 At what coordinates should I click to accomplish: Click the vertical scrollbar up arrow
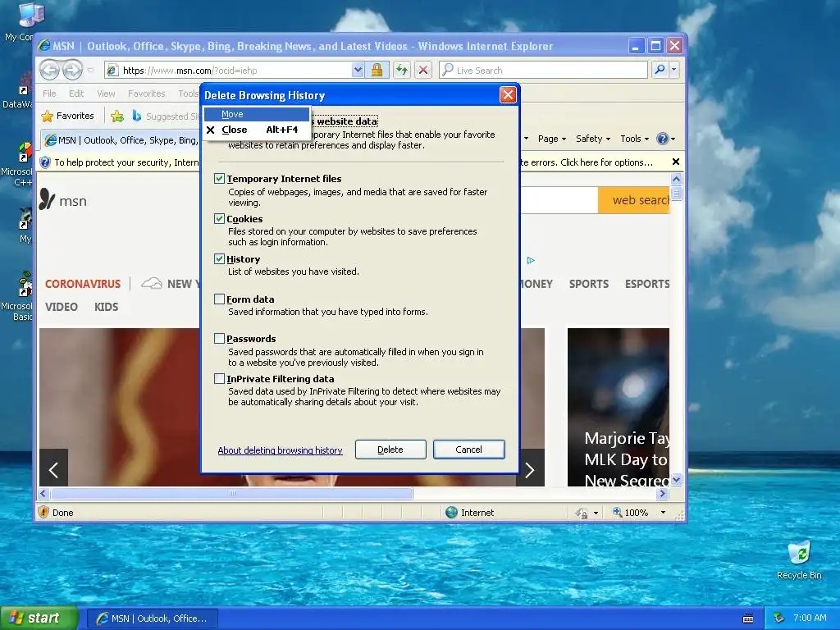click(x=676, y=179)
